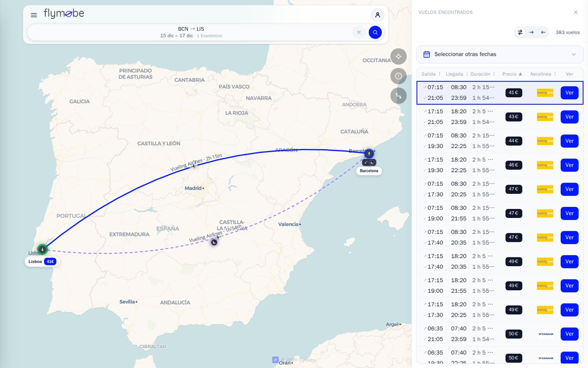Viewport: 588px width, 368px height.
Task: Sort flights by Llegada column
Action: click(457, 74)
